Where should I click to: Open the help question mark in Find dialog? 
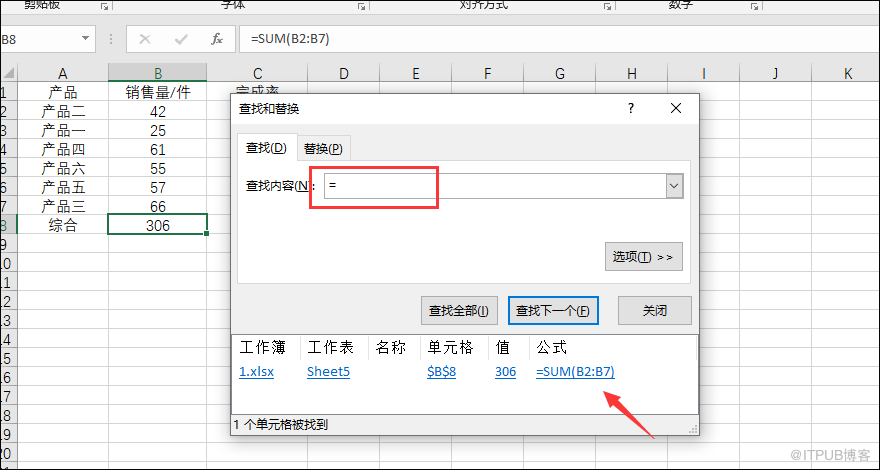point(630,108)
